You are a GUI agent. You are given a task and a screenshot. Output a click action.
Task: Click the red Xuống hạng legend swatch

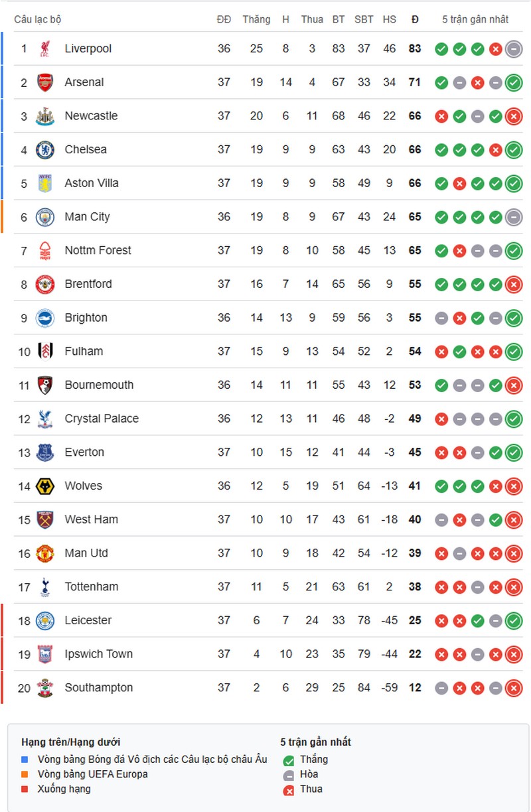25,789
